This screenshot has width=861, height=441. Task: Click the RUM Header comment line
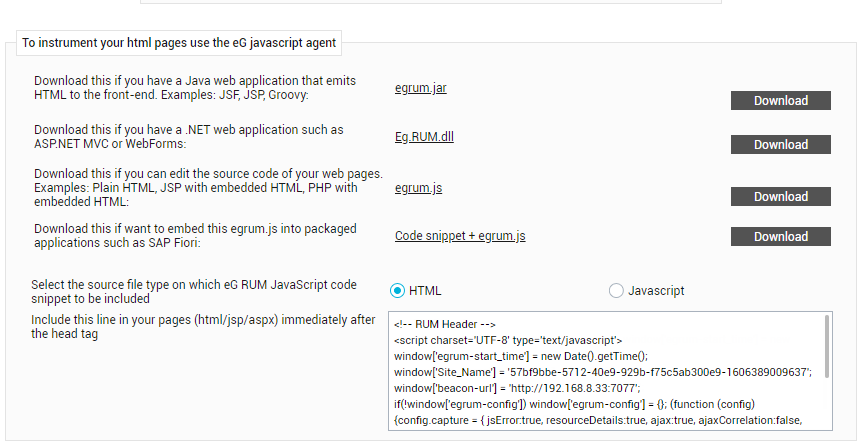445,324
